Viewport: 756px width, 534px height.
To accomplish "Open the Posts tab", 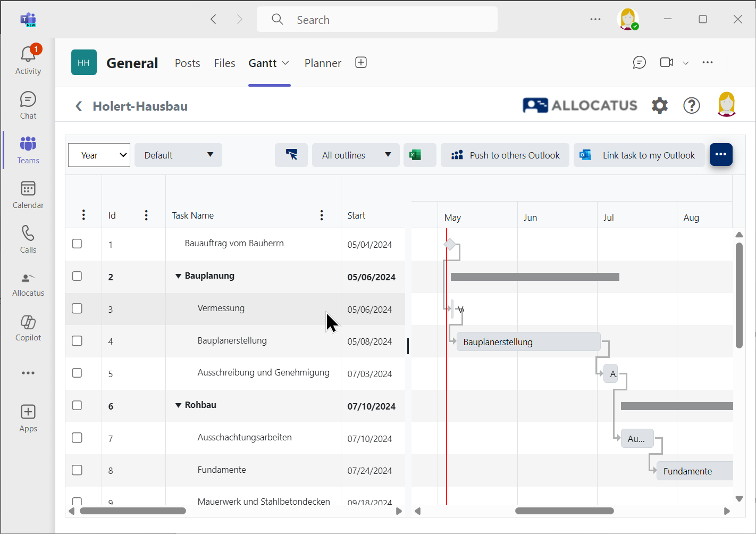I will [187, 63].
